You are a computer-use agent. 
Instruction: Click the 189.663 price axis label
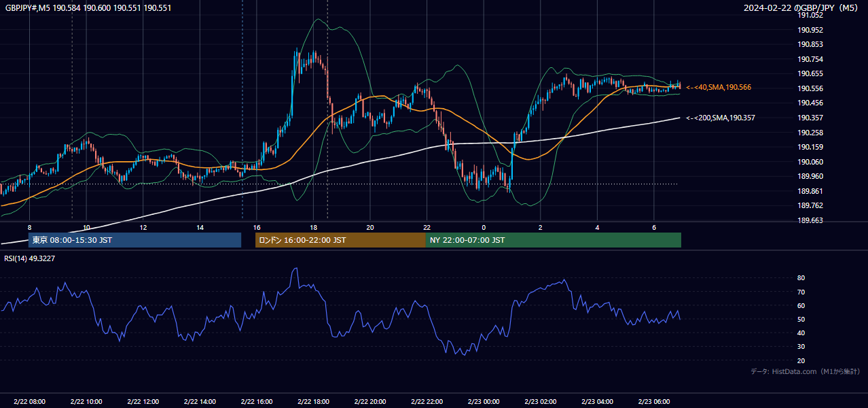tap(810, 220)
